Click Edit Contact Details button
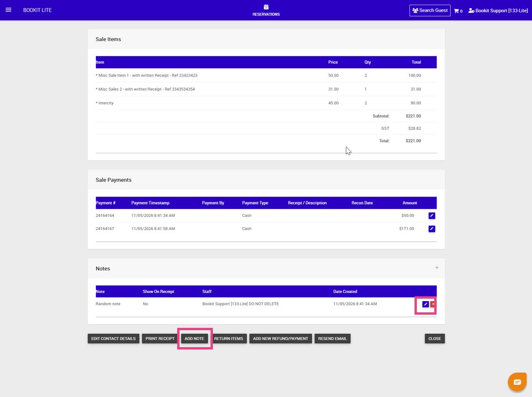Viewport: 532px width, 397px height. (x=113, y=339)
